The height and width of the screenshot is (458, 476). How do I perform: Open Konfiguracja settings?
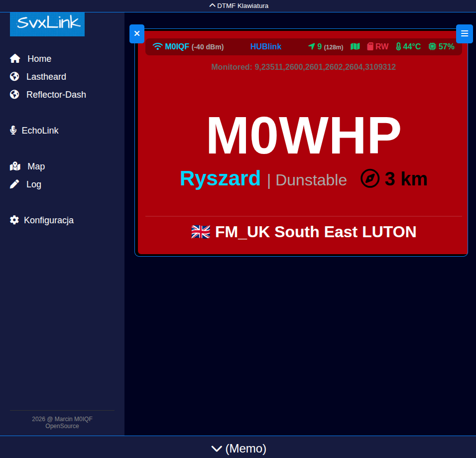pyautogui.click(x=48, y=220)
